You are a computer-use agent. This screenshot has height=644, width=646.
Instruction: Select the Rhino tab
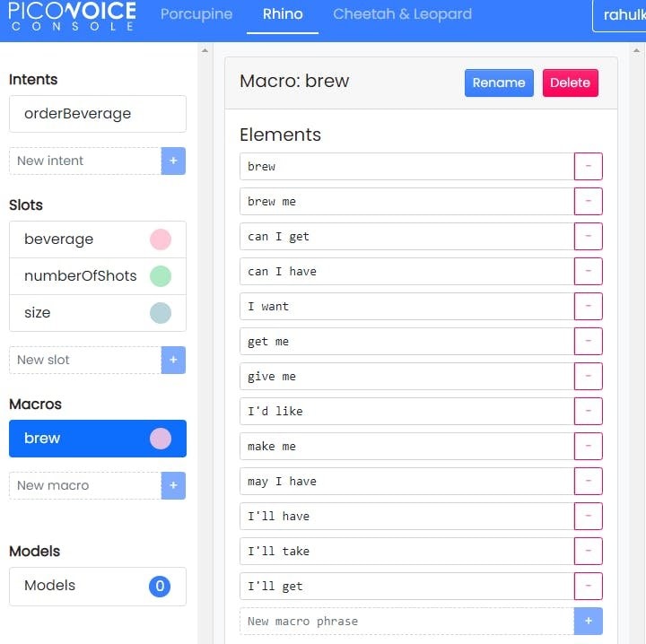click(283, 14)
